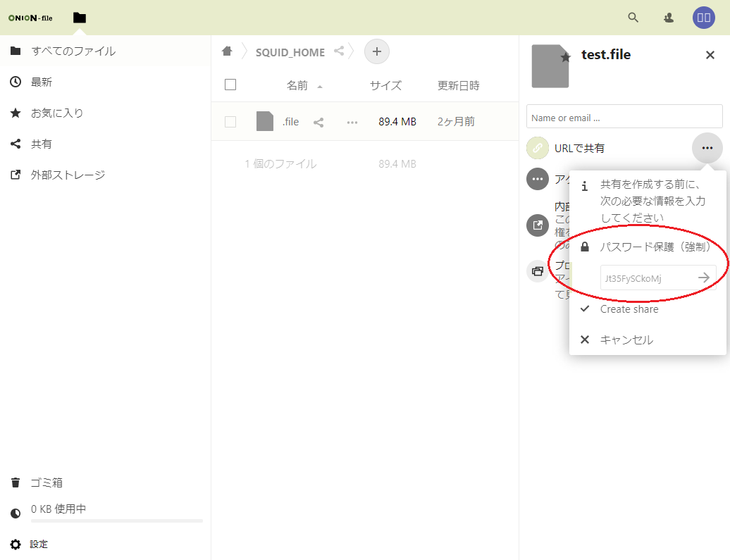Click the search magnifier icon

click(x=633, y=18)
